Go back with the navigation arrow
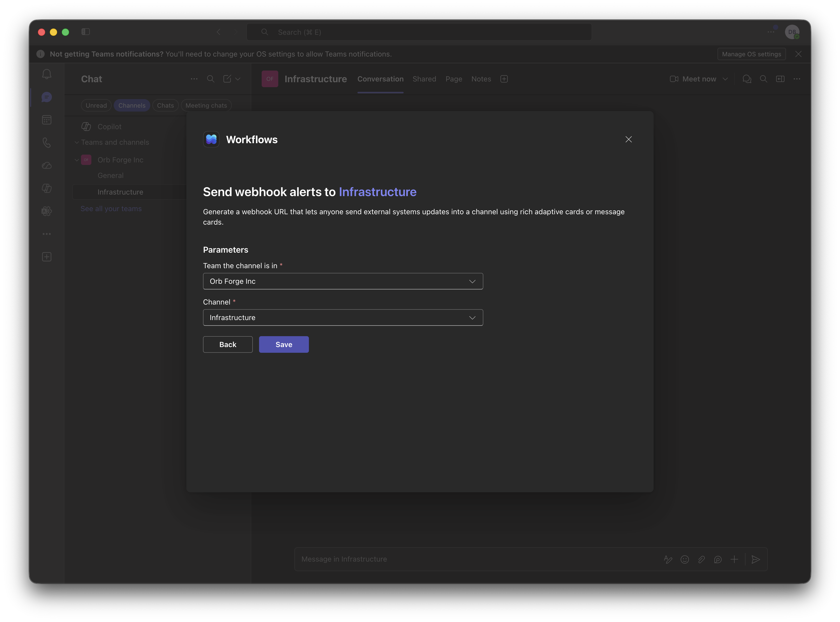The image size is (840, 622). coord(219,32)
